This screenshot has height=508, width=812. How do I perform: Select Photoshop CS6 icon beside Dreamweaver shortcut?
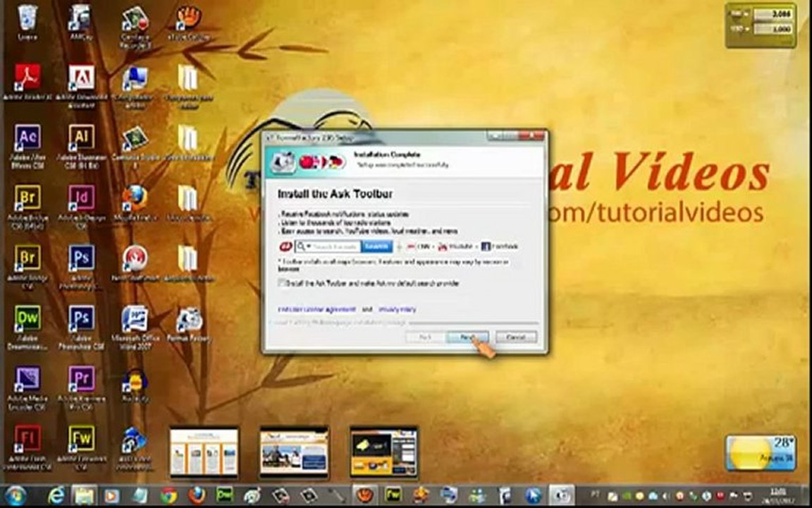tap(81, 327)
